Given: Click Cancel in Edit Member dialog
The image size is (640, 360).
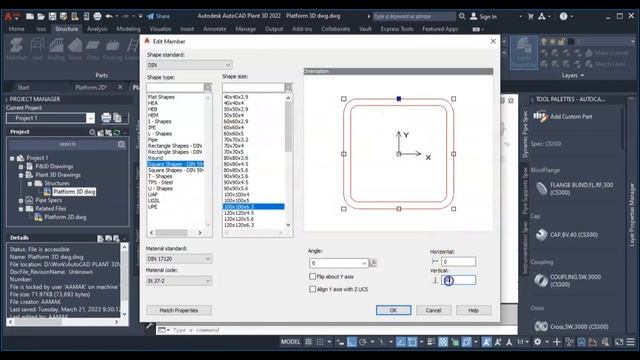Looking at the screenshot, I should pos(433,310).
